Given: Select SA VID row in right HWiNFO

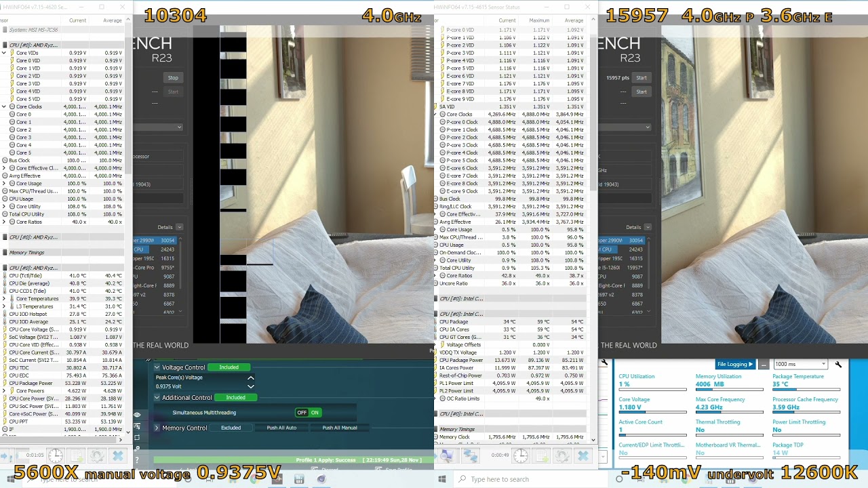Looking at the screenshot, I should (x=510, y=106).
